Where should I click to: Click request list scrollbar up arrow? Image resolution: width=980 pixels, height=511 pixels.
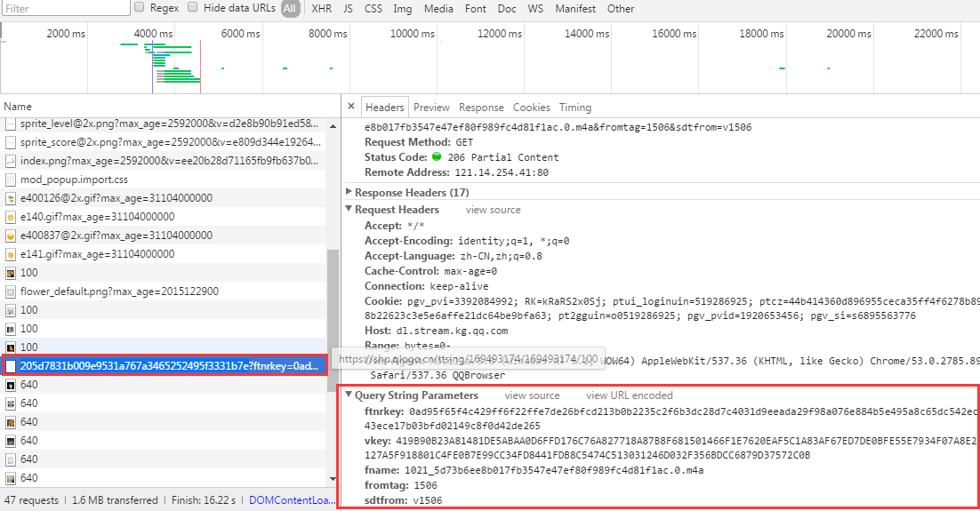[x=333, y=126]
